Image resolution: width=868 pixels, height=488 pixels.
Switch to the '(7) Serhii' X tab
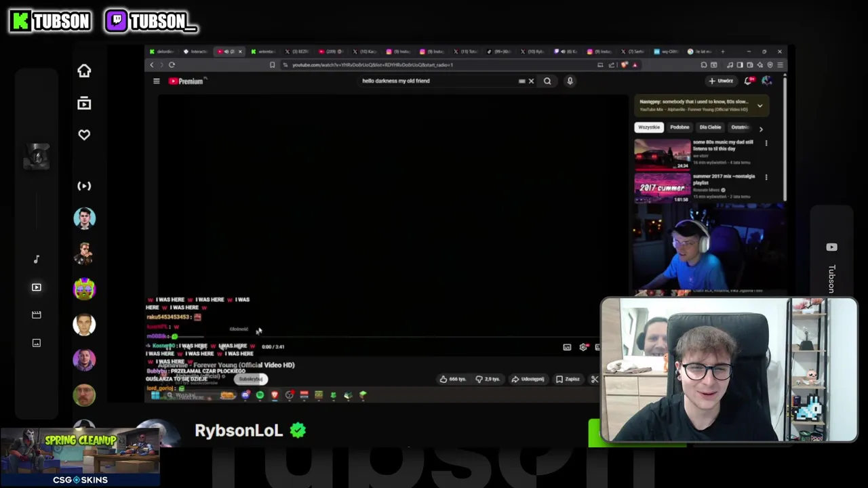[634, 52]
